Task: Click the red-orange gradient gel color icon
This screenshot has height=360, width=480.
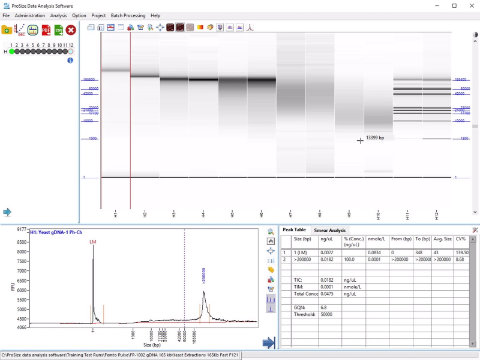Action: point(200,27)
